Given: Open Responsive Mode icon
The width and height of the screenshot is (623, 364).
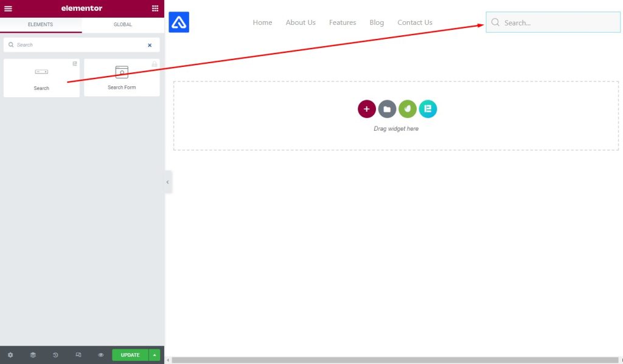Looking at the screenshot, I should (78, 355).
